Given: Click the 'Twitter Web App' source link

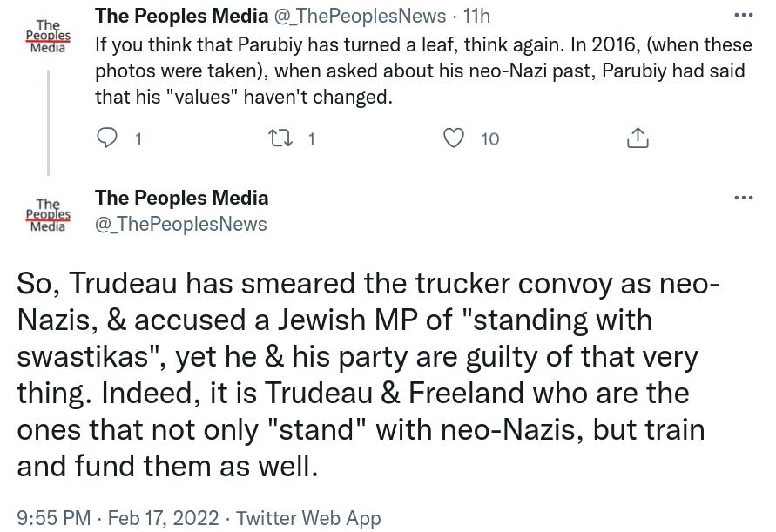Looking at the screenshot, I should point(308,518).
